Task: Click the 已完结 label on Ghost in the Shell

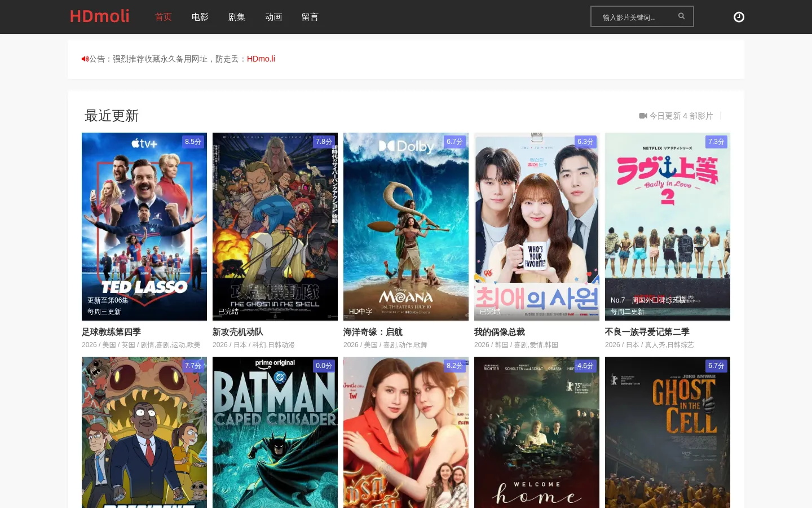Action: click(x=228, y=312)
